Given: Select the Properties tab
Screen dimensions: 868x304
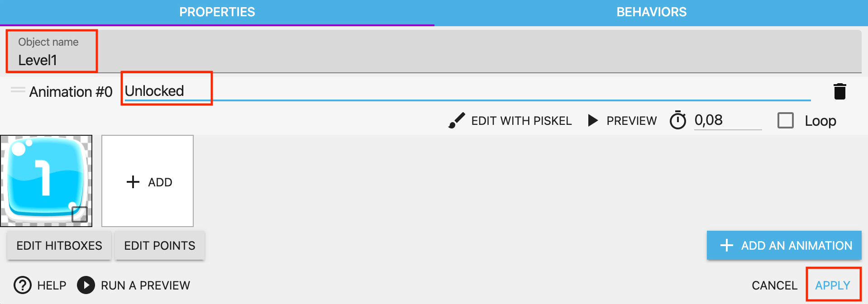Looking at the screenshot, I should 217,12.
